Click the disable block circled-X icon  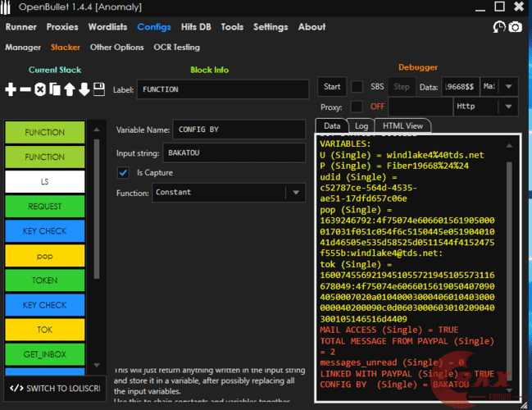(39, 89)
